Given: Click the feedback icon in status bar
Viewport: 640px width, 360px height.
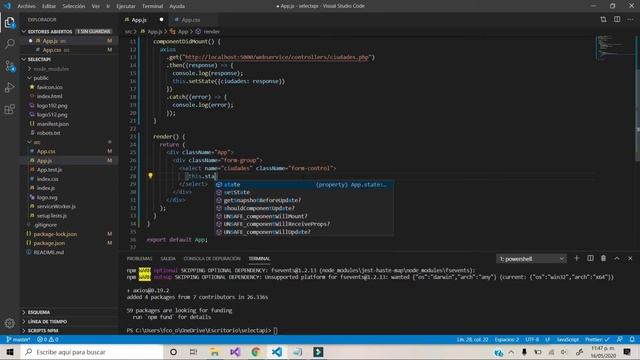Looking at the screenshot, I should (x=620, y=339).
